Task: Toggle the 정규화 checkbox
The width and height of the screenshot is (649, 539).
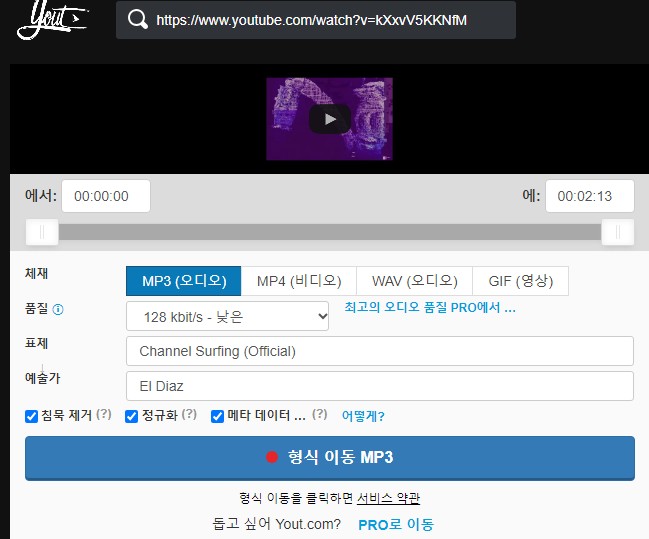Action: 132,416
